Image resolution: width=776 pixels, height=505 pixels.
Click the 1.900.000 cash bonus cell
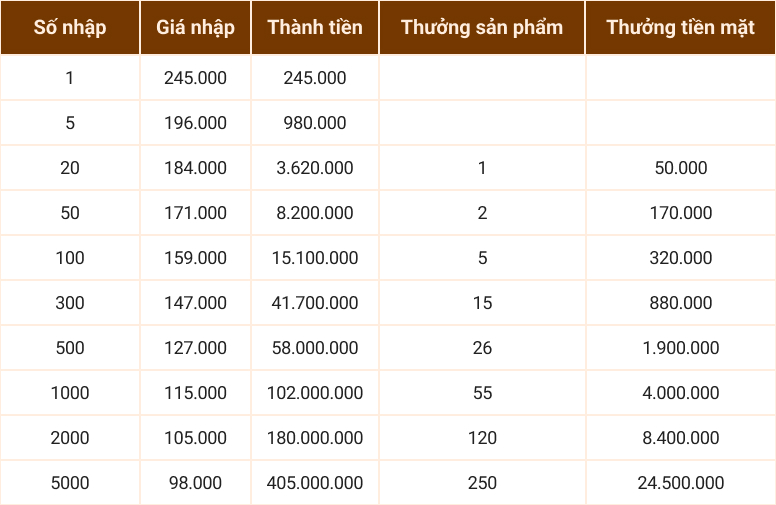680,348
